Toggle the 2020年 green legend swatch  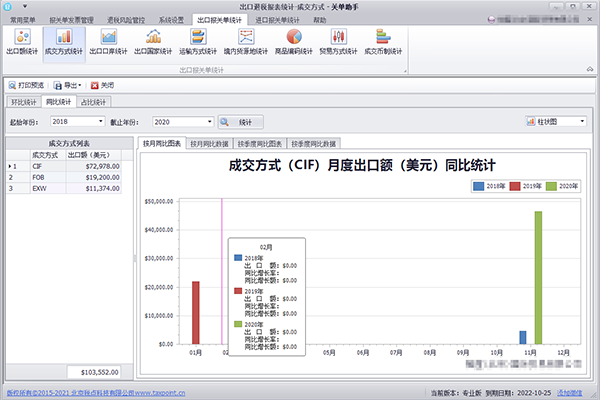(x=551, y=186)
